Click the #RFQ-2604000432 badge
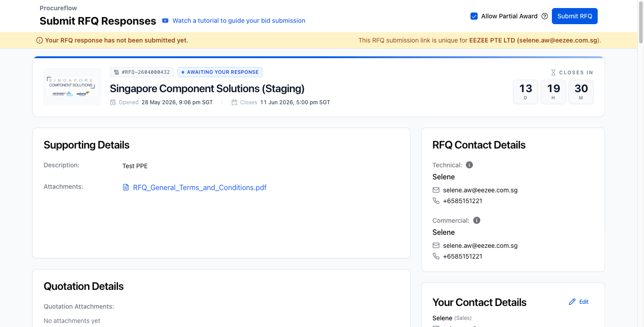This screenshot has width=644, height=327. click(142, 72)
